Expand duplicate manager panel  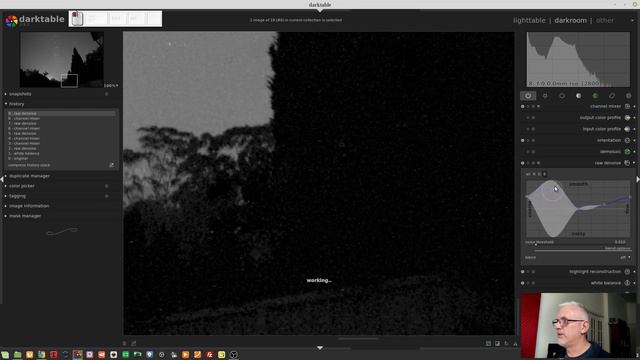click(x=6, y=176)
